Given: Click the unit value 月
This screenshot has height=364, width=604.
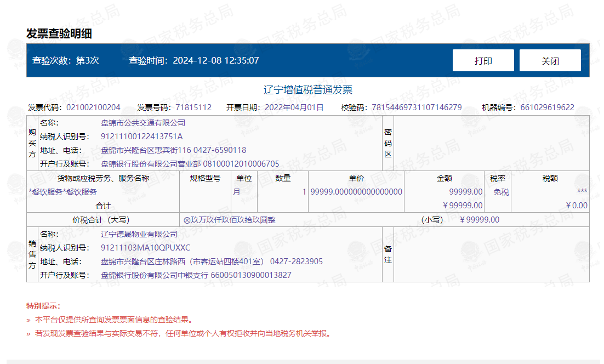Looking at the screenshot, I should point(237,192).
